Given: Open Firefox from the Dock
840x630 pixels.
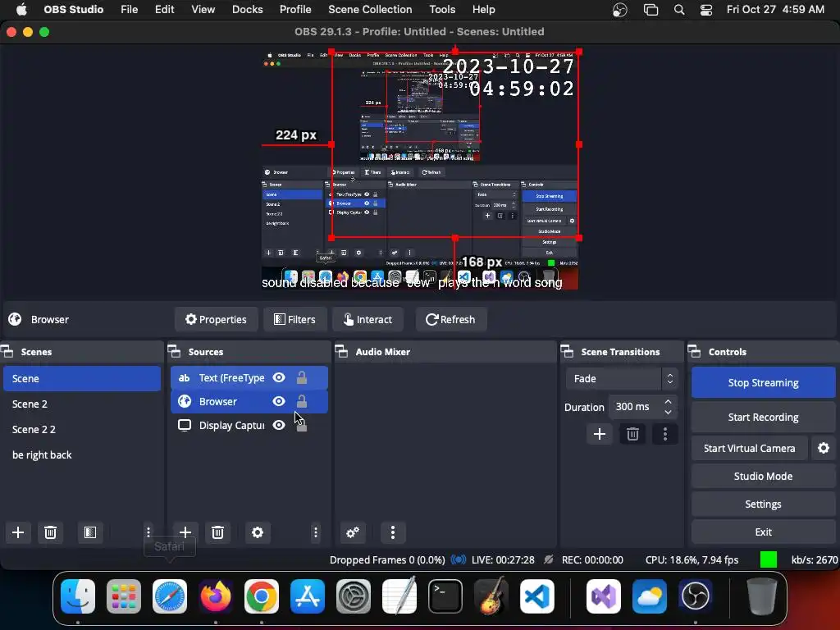Looking at the screenshot, I should (216, 596).
